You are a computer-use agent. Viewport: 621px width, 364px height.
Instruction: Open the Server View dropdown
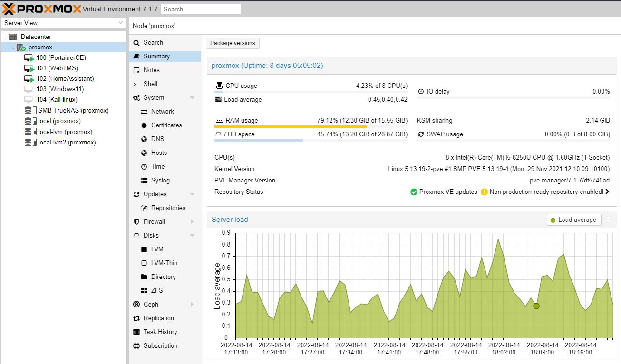[121, 23]
